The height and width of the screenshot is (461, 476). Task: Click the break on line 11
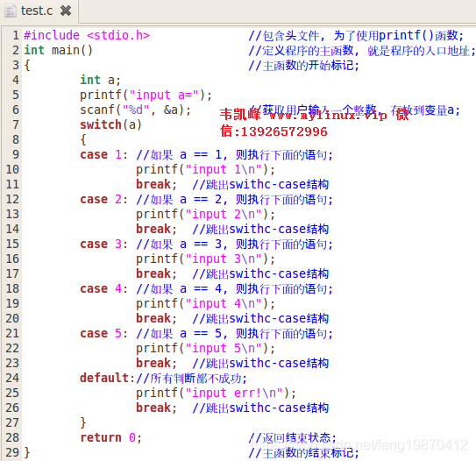click(x=156, y=184)
